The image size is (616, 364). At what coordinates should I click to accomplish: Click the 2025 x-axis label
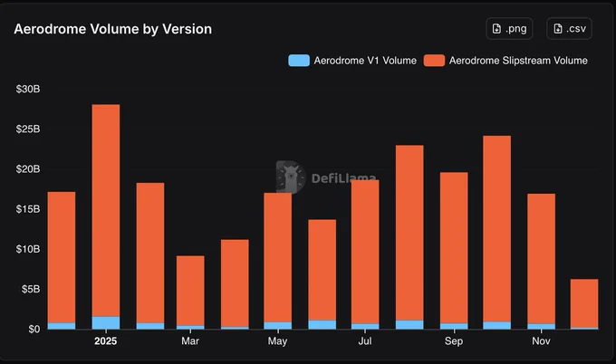tap(105, 340)
